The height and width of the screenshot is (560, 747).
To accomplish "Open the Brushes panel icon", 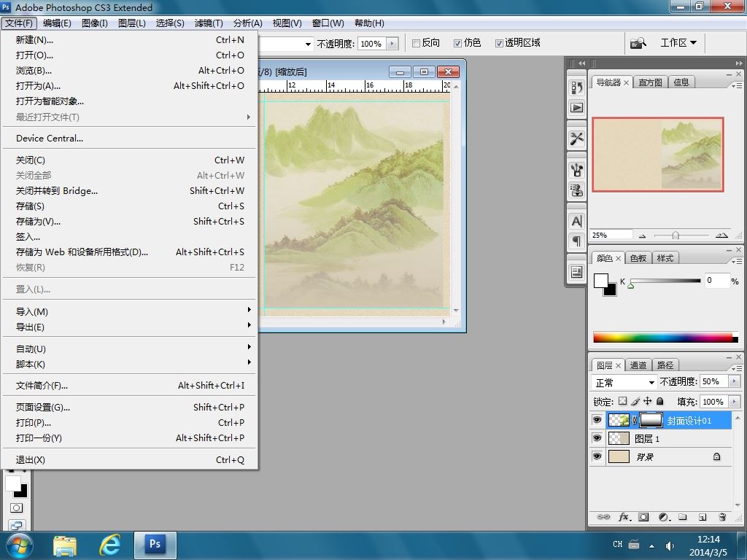I will [x=576, y=169].
